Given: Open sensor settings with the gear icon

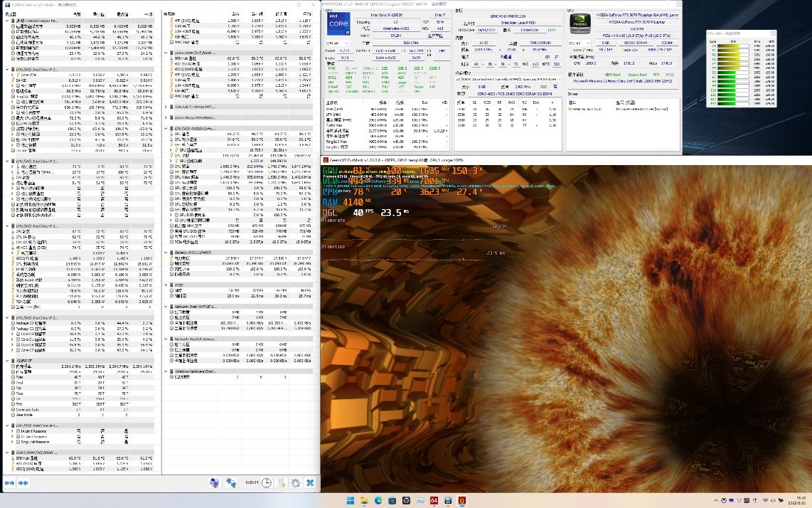Looking at the screenshot, I should [x=296, y=483].
